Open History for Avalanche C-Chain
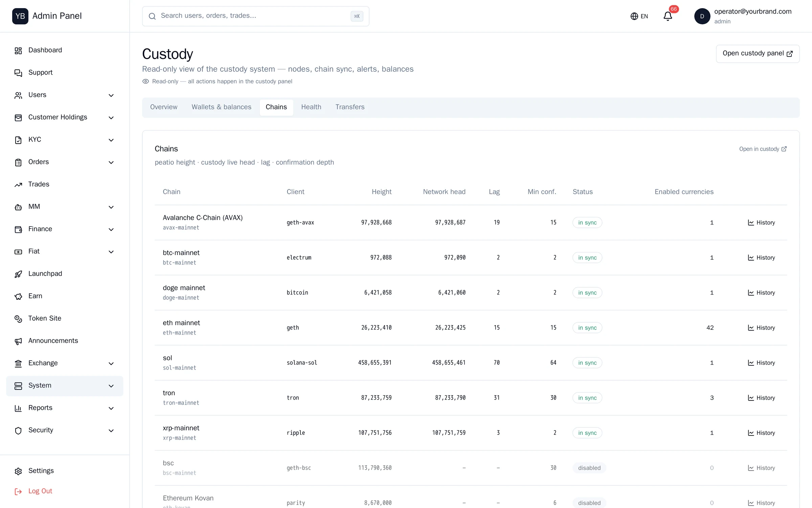 761,223
